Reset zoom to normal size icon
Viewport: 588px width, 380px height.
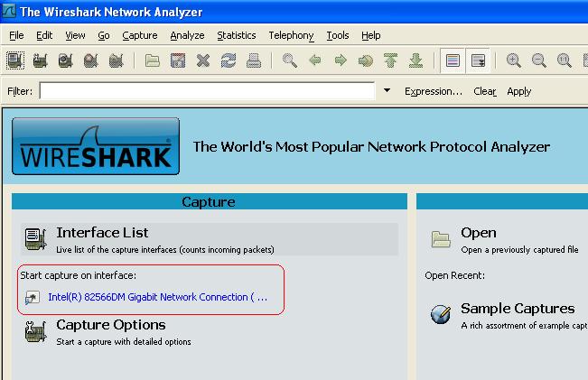(x=564, y=60)
